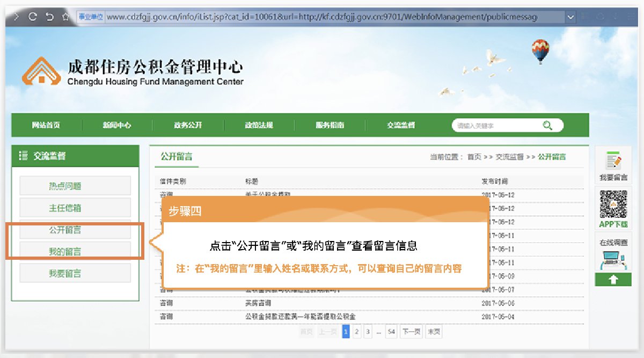Expand the address bar dropdown arrow
The height and width of the screenshot is (358, 644).
570,17
